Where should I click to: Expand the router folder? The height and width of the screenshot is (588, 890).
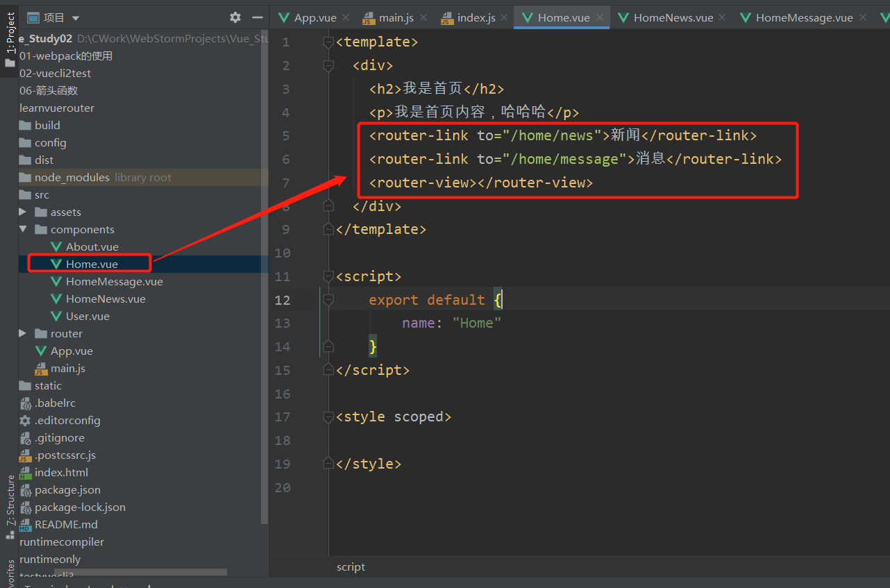(23, 333)
